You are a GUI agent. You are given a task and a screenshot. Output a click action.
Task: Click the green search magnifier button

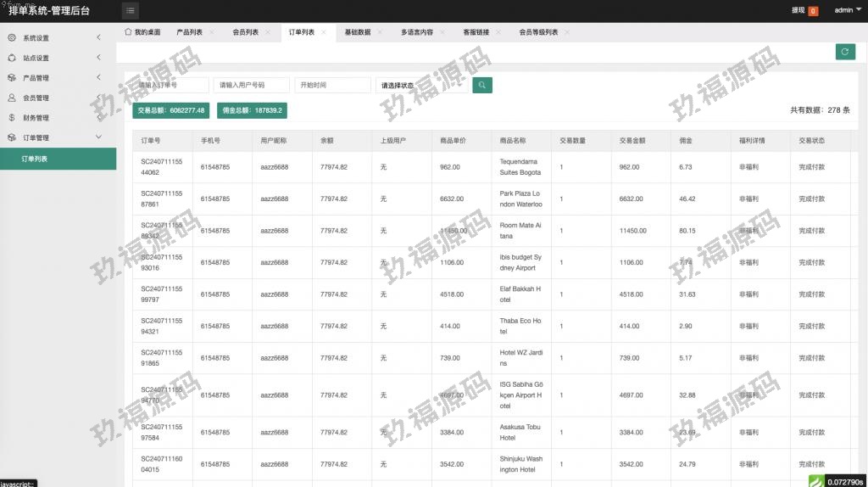pos(481,85)
